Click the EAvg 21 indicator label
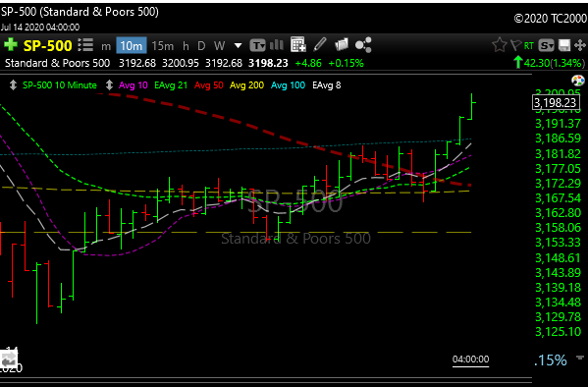Viewport: 588px width, 387px height. coord(171,85)
